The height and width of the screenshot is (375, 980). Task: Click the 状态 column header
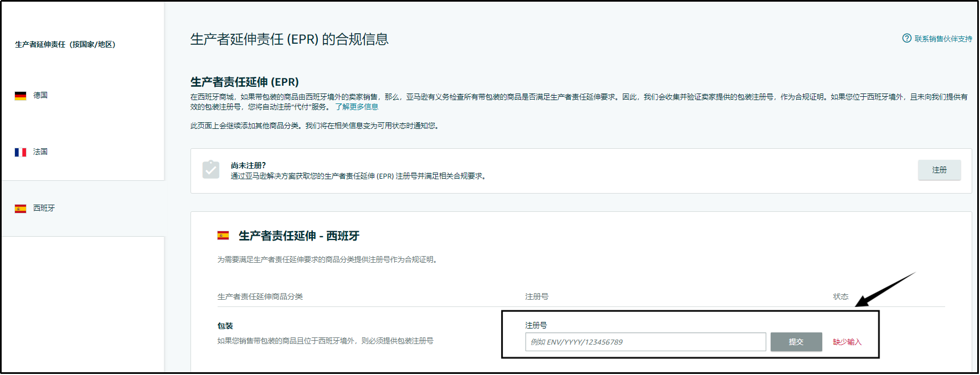[x=840, y=296]
